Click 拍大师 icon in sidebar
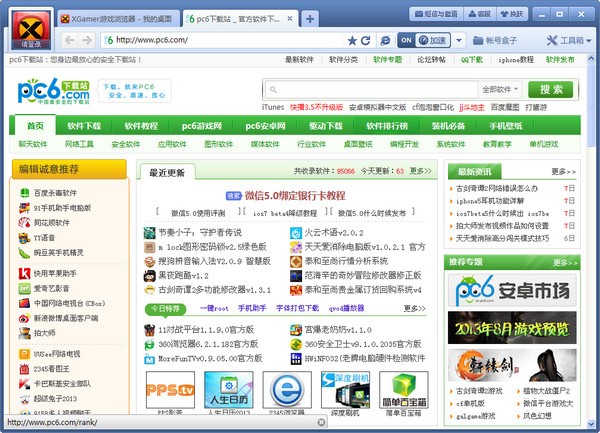This screenshot has height=433, width=600. (x=24, y=333)
